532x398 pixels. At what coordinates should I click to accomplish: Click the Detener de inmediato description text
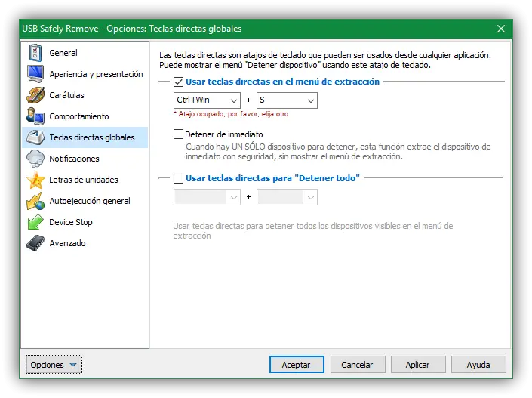pyautogui.click(x=338, y=152)
